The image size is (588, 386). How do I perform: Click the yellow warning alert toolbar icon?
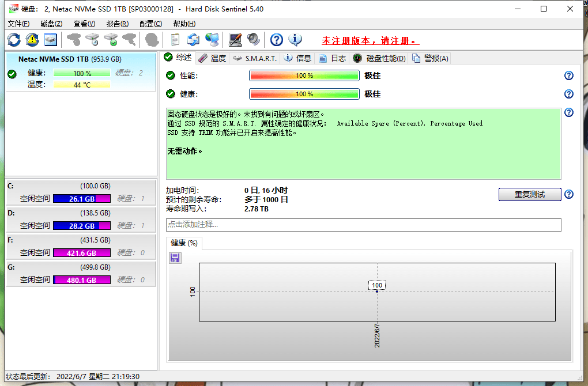32,39
